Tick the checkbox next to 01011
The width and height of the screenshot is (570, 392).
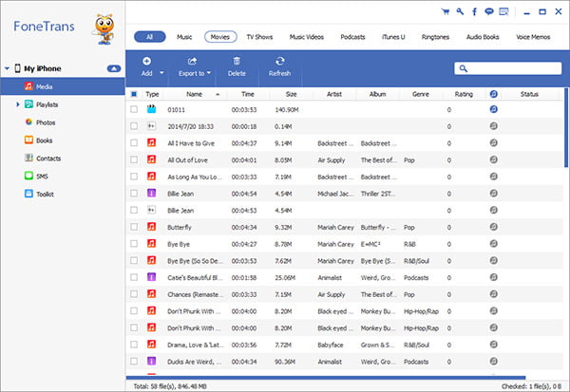pos(134,109)
